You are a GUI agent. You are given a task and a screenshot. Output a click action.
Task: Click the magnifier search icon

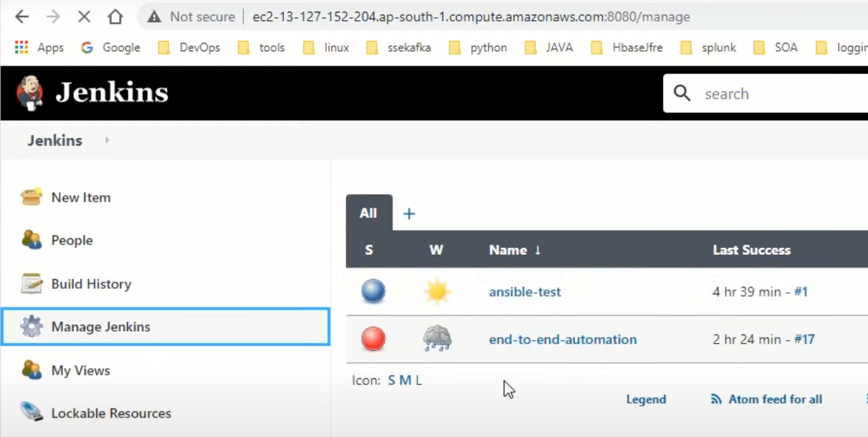(682, 93)
